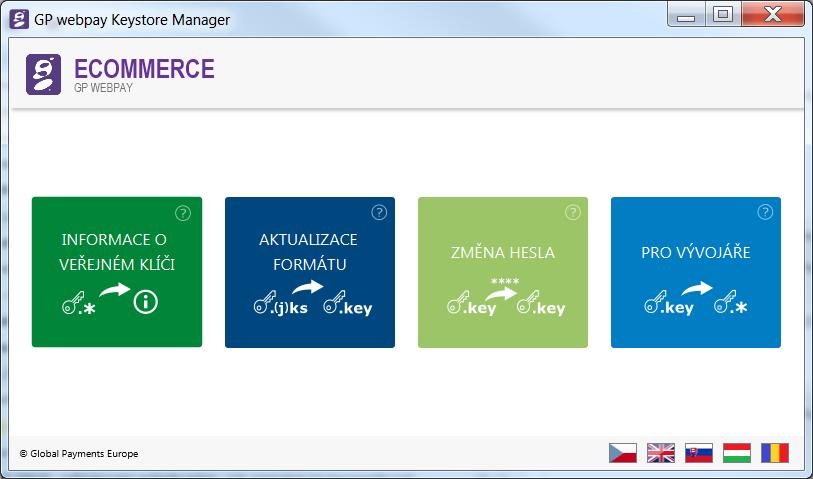Close the Keystore Manager window
This screenshot has height=479, width=813.
click(773, 15)
